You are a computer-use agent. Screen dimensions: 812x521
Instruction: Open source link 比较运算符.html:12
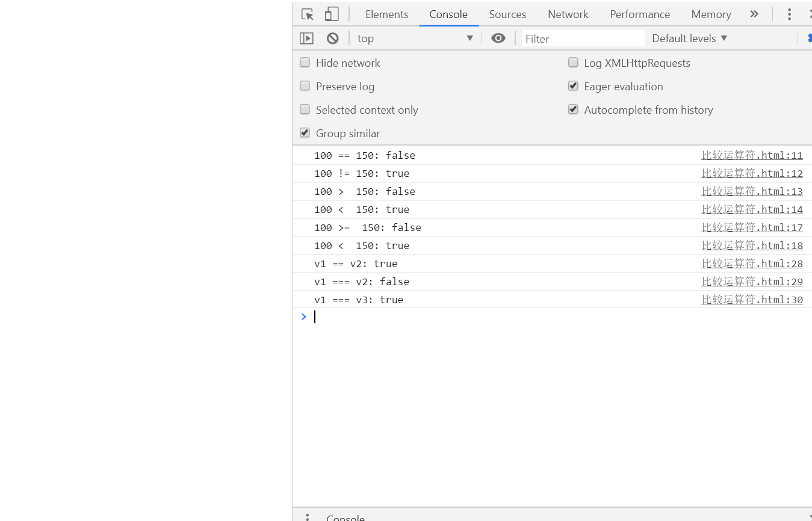(x=752, y=173)
